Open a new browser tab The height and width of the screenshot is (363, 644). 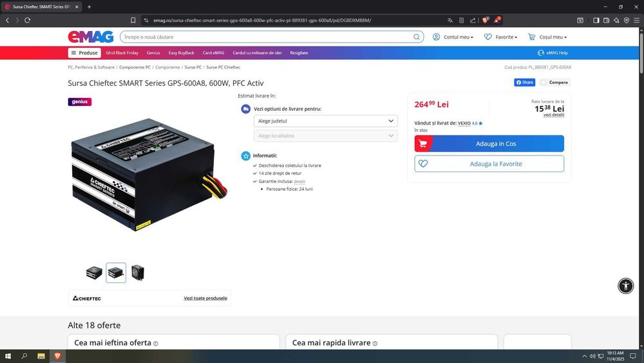[x=89, y=7]
